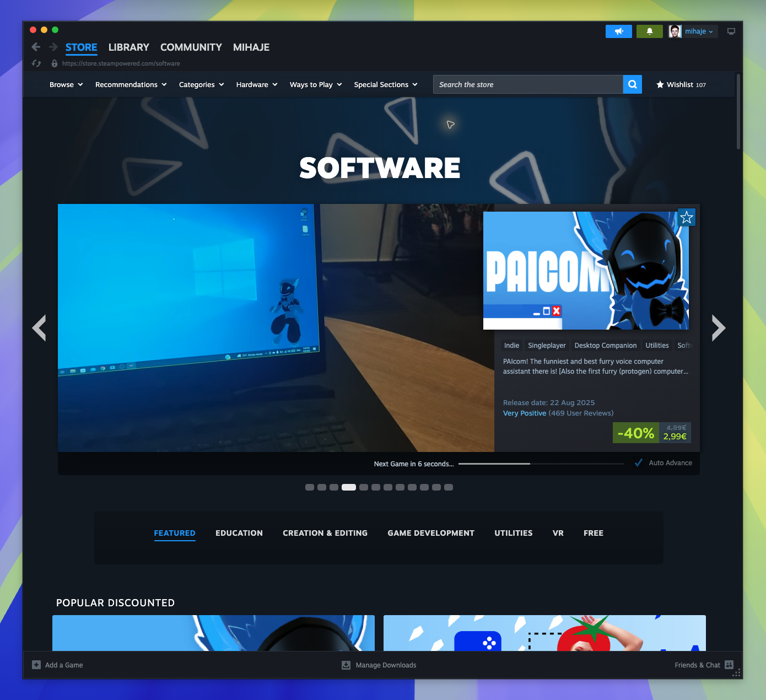Select the UTILITIES category tab
Viewport: 766px width, 700px height.
click(514, 533)
